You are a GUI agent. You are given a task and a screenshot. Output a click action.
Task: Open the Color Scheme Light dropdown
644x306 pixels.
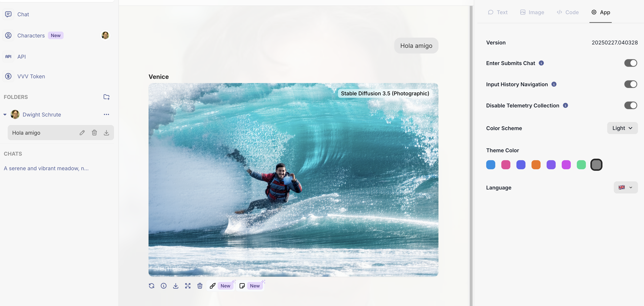622,128
